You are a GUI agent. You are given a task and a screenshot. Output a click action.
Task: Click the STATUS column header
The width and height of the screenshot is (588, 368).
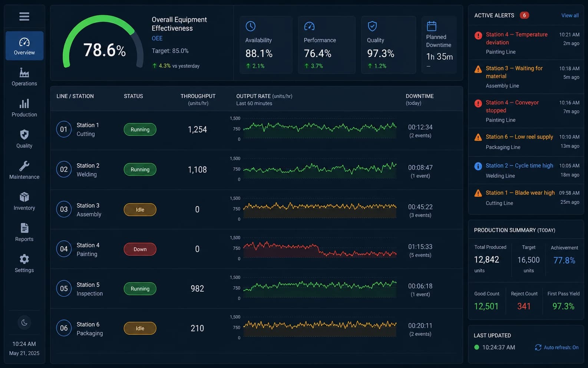tap(133, 96)
